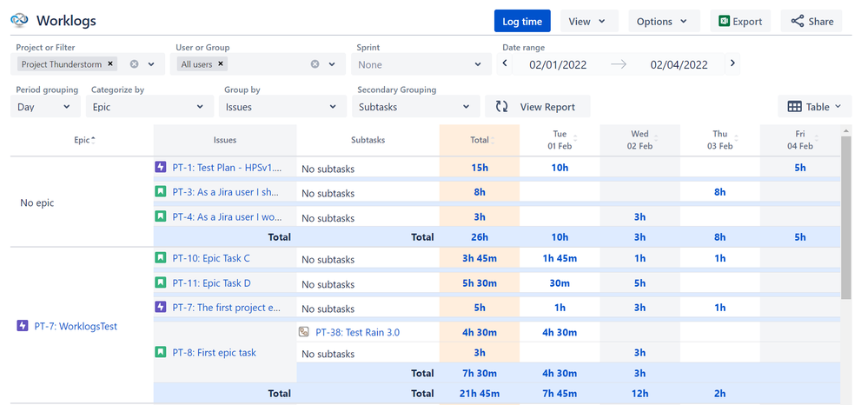868x405 pixels.
Task: Open the Options menu
Action: click(662, 22)
